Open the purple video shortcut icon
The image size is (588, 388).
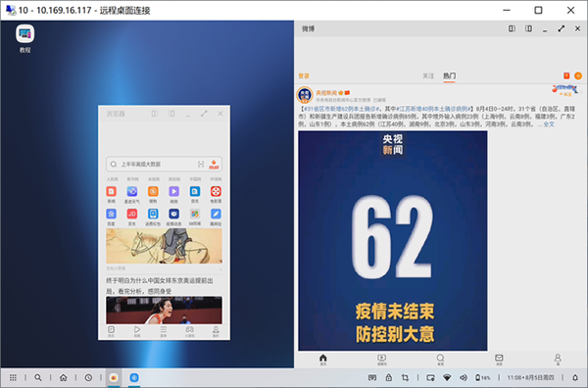[174, 192]
